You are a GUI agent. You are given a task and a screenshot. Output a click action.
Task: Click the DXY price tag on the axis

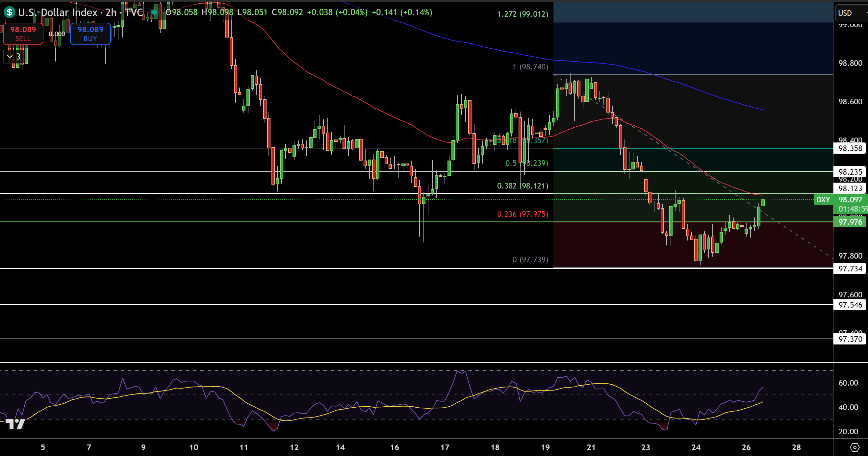[823, 199]
